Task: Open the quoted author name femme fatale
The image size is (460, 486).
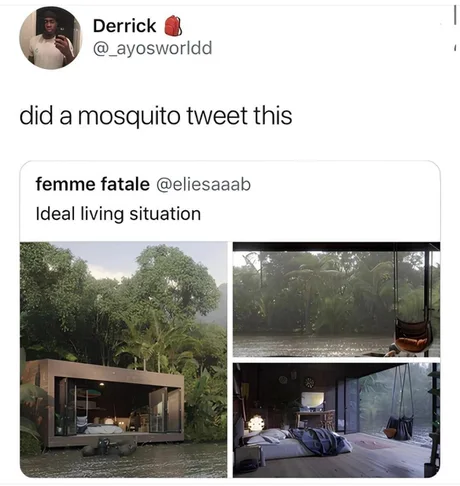Action: tap(92, 184)
